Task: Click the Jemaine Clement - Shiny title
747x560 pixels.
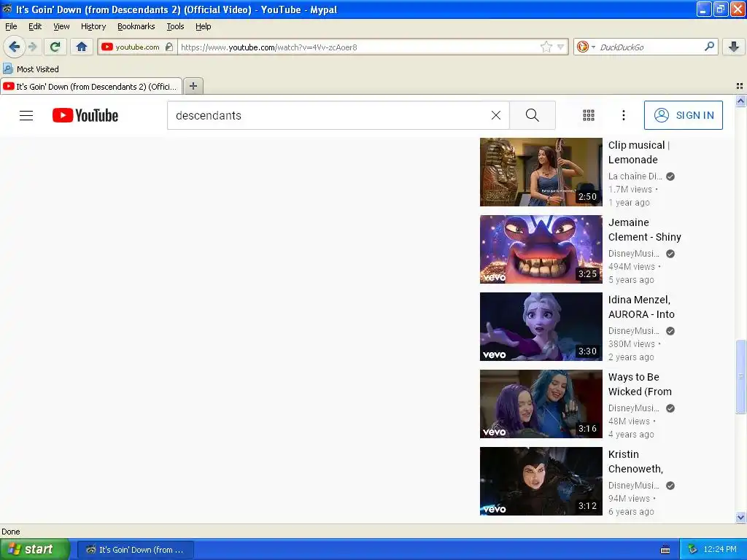Action: (x=644, y=230)
